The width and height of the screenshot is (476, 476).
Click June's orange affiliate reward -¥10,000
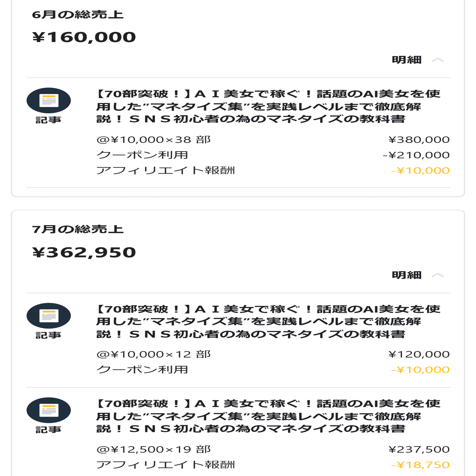point(420,171)
